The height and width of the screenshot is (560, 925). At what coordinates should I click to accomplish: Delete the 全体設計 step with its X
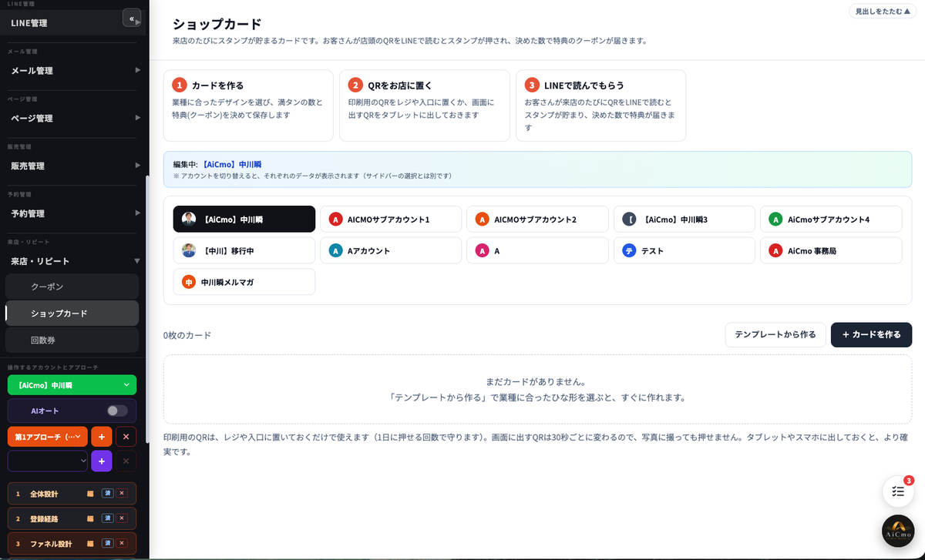click(122, 493)
